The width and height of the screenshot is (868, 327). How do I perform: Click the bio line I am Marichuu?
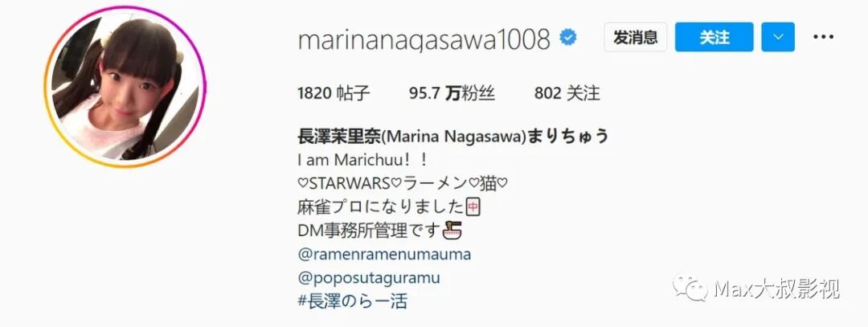[x=362, y=160]
